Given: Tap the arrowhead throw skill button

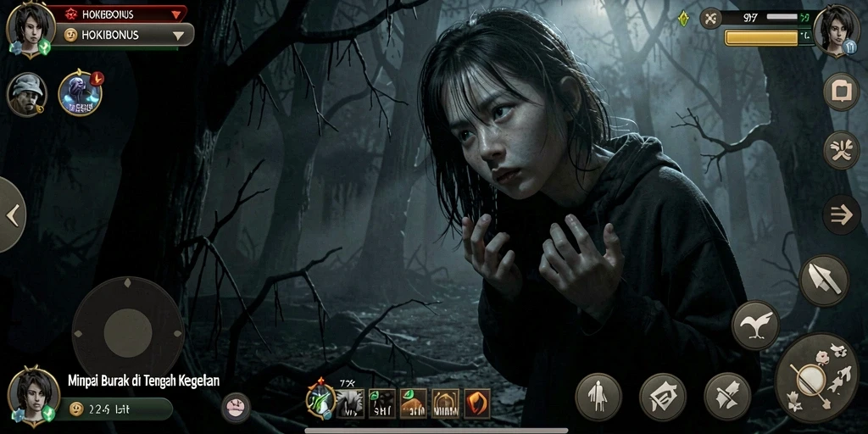Looking at the screenshot, I should pyautogui.click(x=824, y=280).
